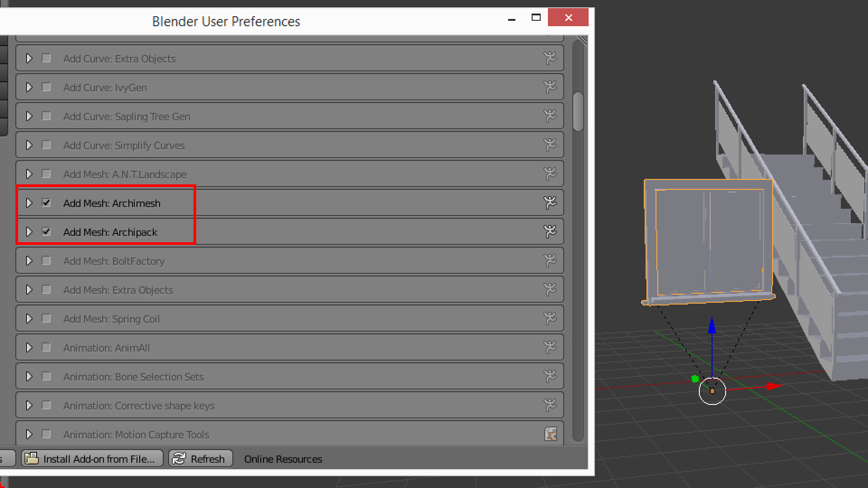The width and height of the screenshot is (868, 488).
Task: Click community icon on Corrective shape keys row
Action: pos(550,405)
